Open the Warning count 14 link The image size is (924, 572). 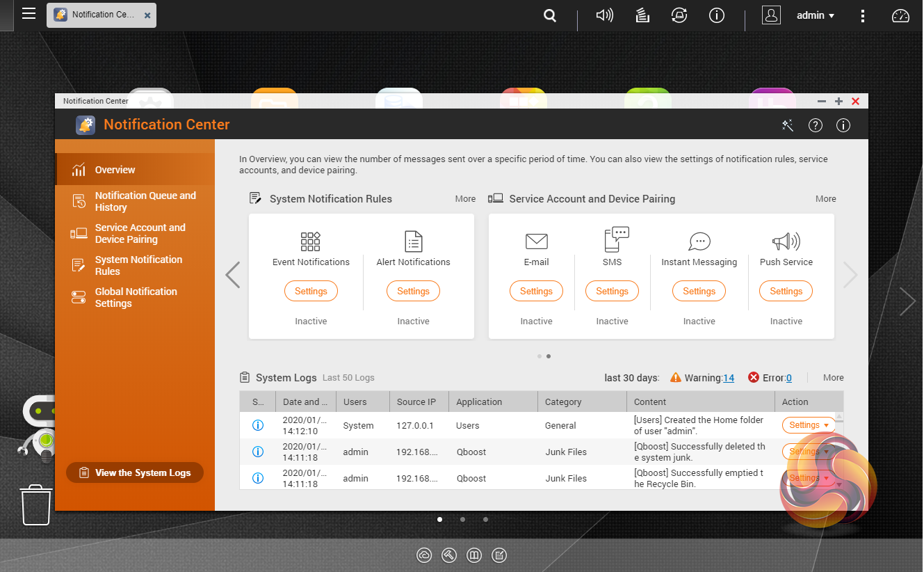coord(729,378)
